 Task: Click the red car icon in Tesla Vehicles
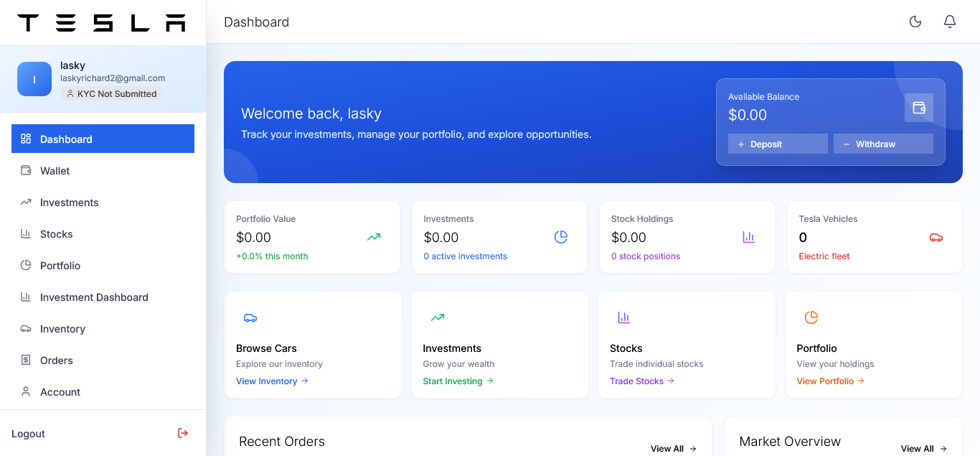pyautogui.click(x=936, y=237)
